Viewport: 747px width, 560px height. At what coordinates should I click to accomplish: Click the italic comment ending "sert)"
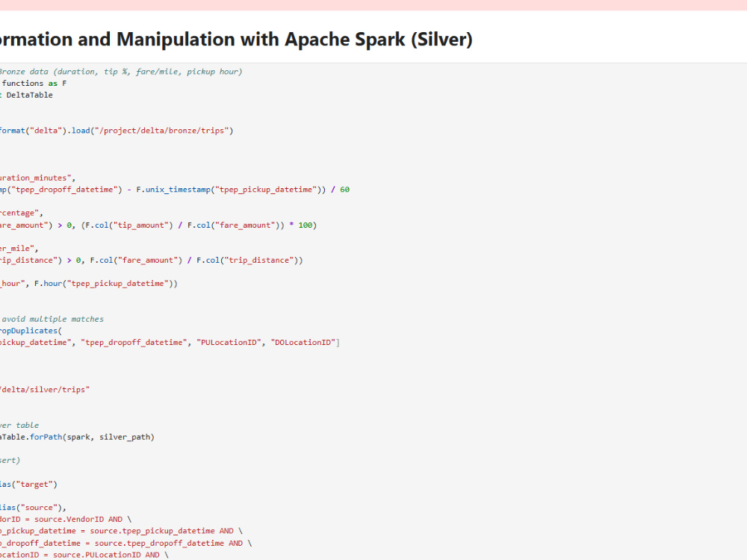click(x=10, y=461)
